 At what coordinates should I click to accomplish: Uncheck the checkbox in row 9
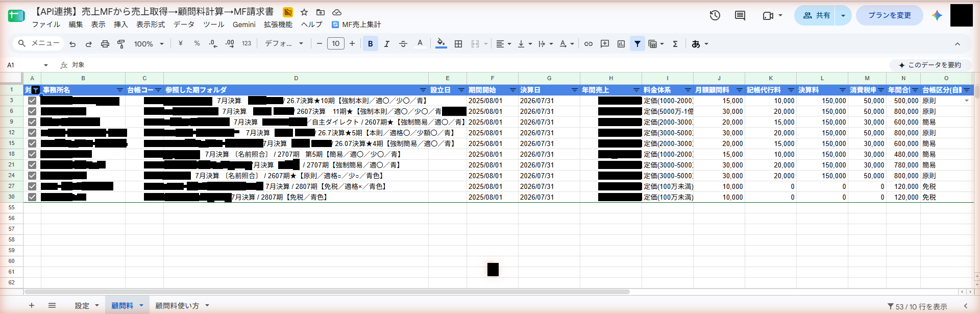[32, 122]
